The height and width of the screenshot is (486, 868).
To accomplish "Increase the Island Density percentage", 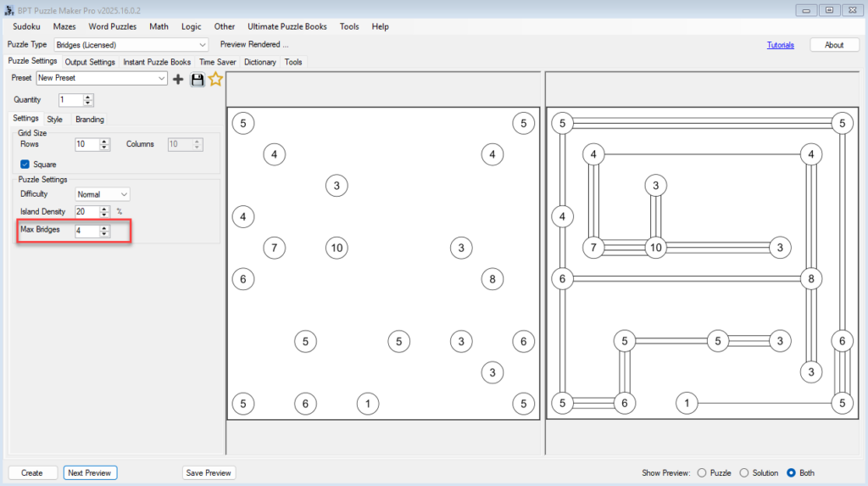I will click(104, 208).
